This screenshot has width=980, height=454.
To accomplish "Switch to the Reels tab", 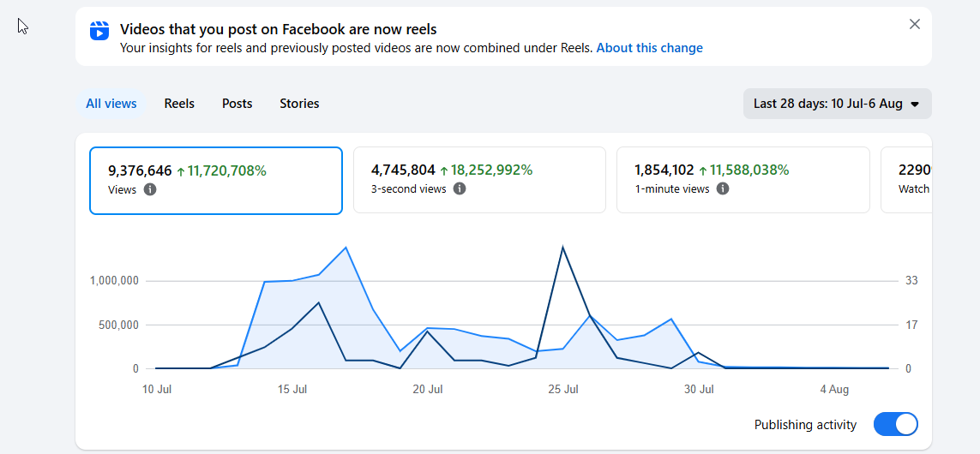I will click(179, 104).
